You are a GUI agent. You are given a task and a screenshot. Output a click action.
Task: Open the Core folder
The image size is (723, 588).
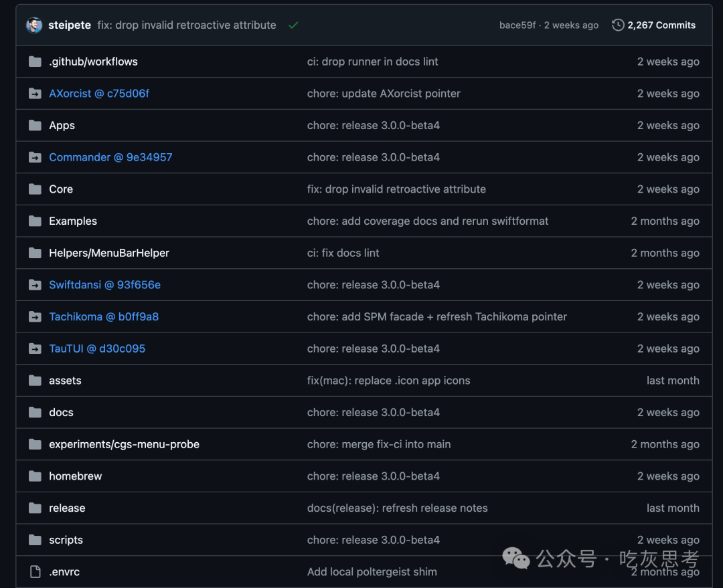61,189
